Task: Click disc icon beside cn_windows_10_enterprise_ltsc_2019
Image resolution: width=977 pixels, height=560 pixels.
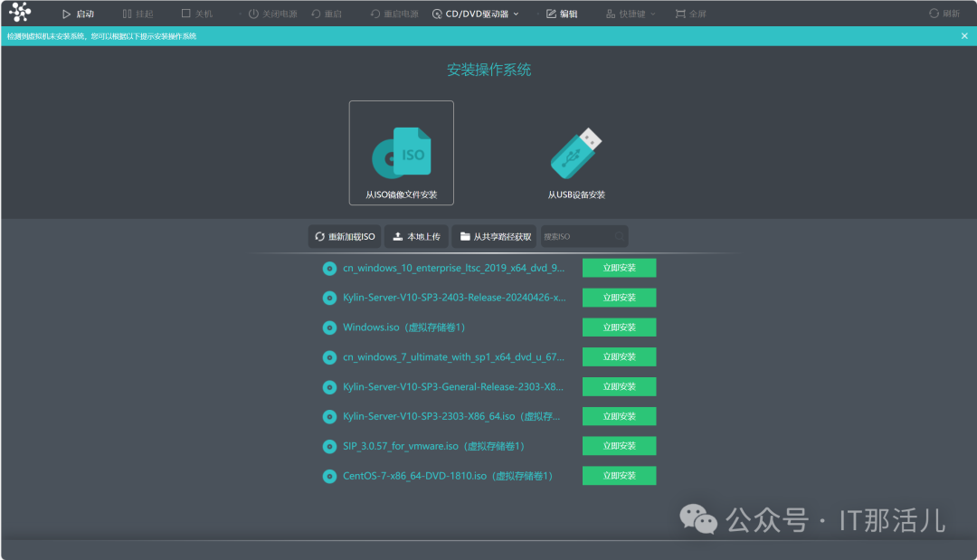Action: coord(329,269)
